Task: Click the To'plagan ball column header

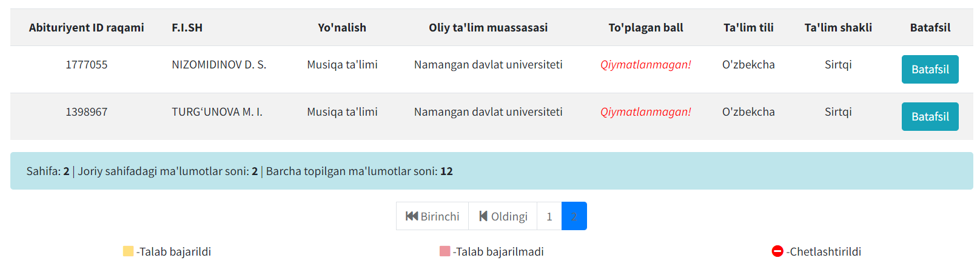Action: (x=646, y=28)
